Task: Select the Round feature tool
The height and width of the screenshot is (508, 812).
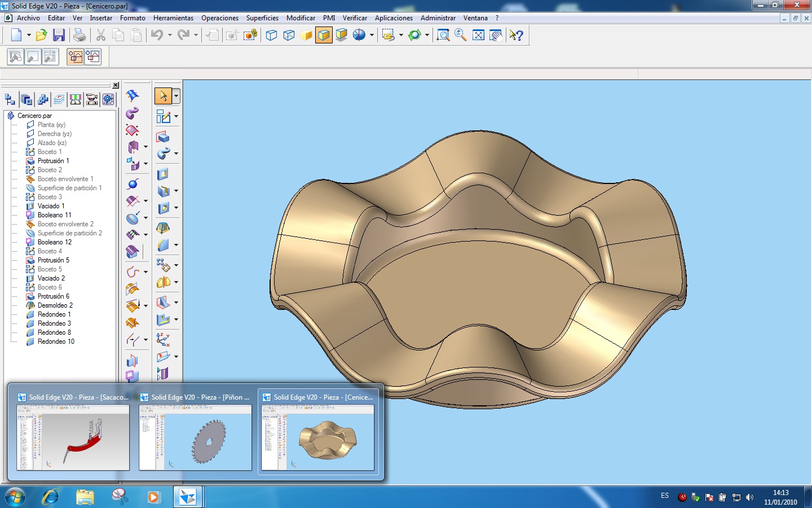Action: pos(163,245)
